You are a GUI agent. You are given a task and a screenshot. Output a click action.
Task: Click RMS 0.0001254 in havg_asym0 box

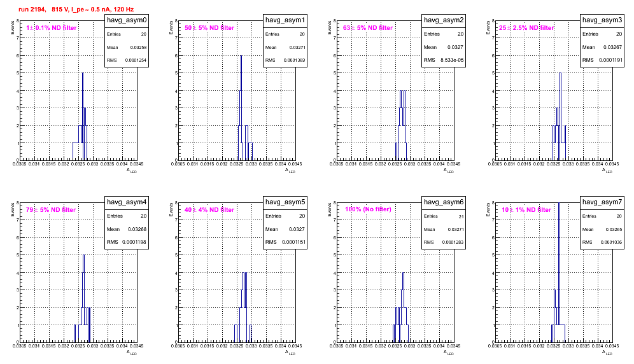coord(127,60)
